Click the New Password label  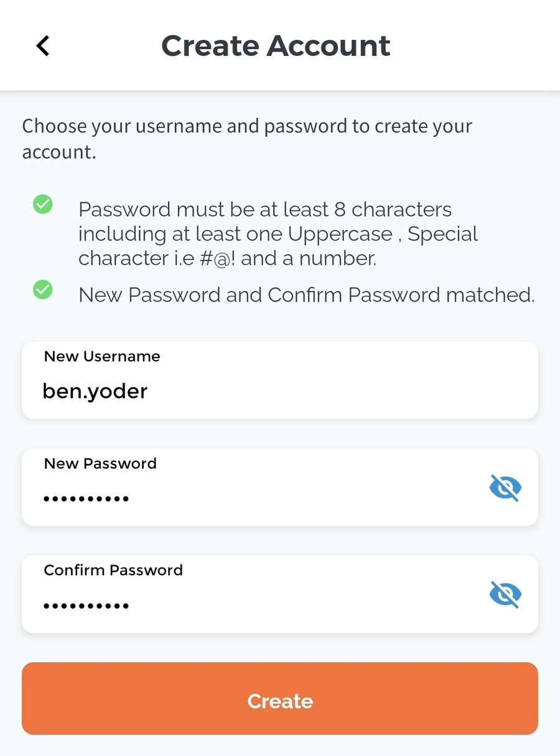pyautogui.click(x=100, y=463)
